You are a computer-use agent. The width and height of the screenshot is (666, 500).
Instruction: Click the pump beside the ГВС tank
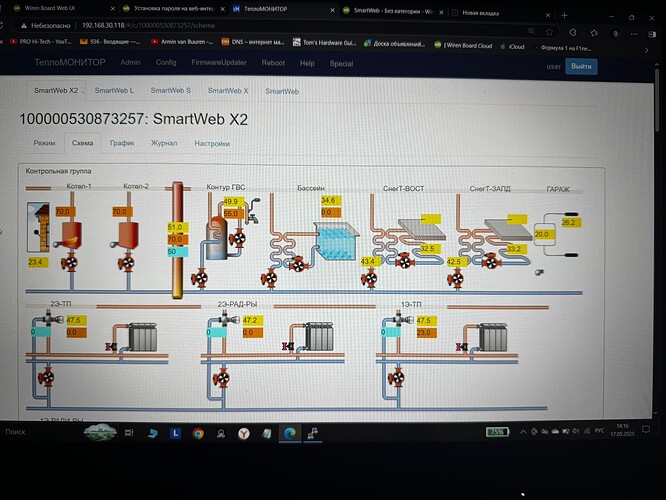[238, 239]
